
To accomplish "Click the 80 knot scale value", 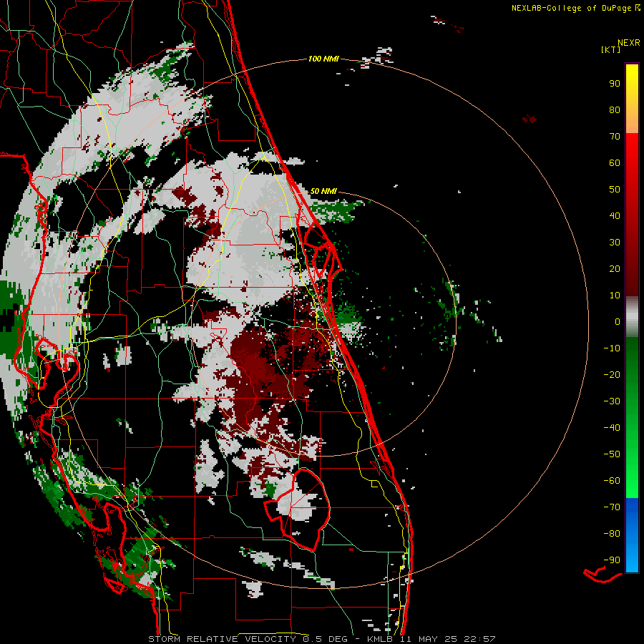I will click(615, 110).
